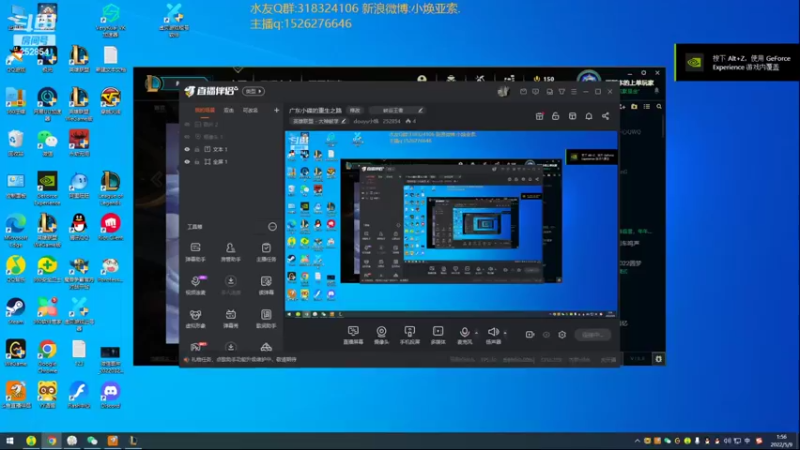This screenshot has height=450, width=800.
Task: Open the GeForce Experience desktop shortcut
Action: click(47, 188)
